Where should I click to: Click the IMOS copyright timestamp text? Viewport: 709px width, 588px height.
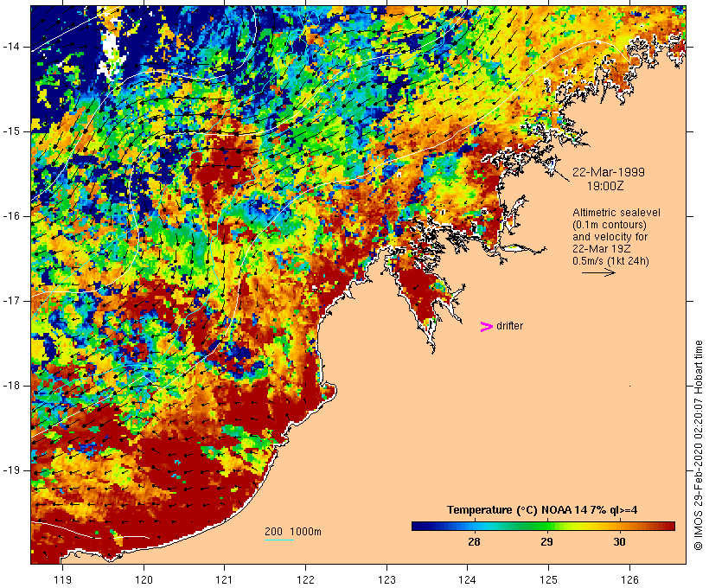pyautogui.click(x=698, y=445)
